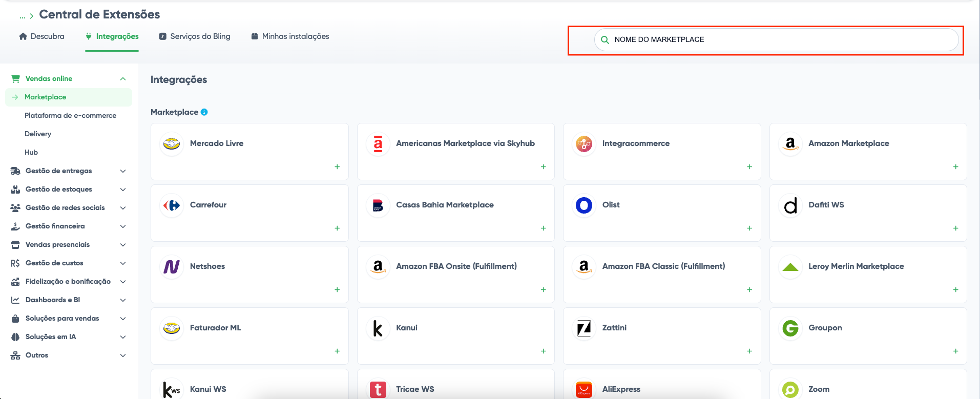980x399 pixels.
Task: Focus the NOME DO MARKETPLACE search field
Action: [x=776, y=39]
